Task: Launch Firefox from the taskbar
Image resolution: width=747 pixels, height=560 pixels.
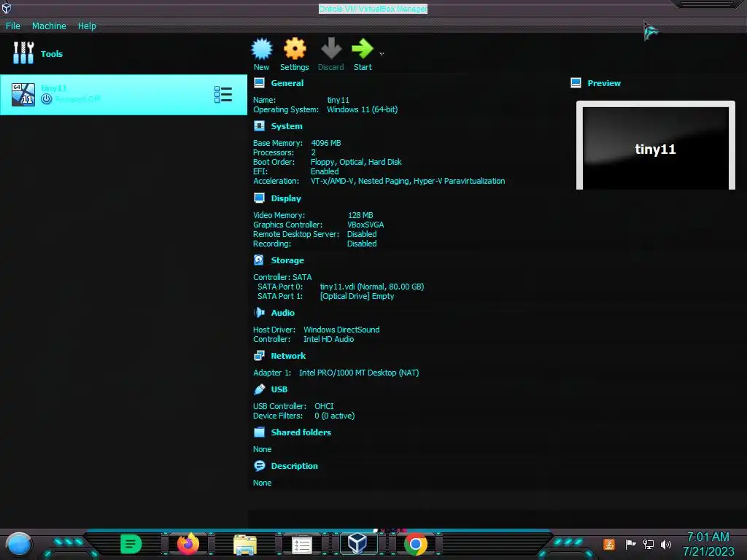Action: tap(188, 544)
